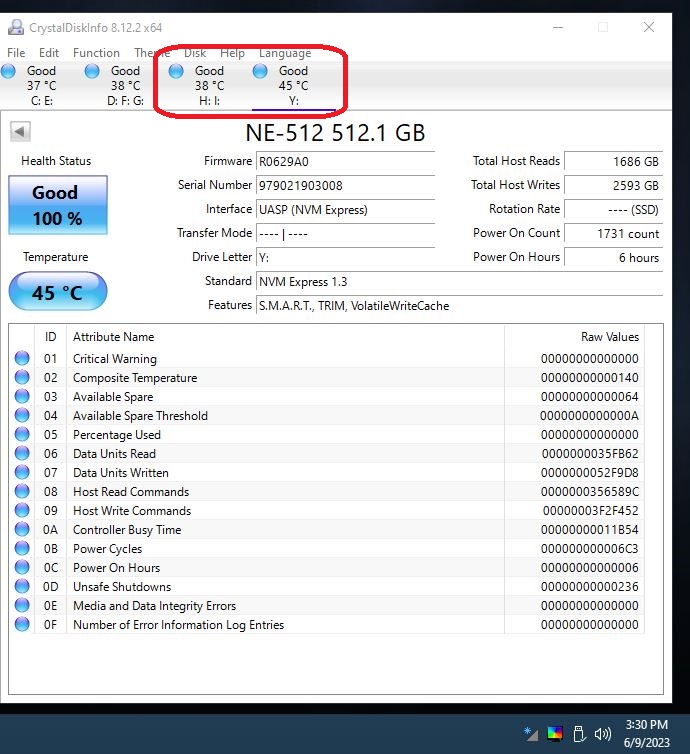Click the 45 °C temperature button

pos(58,291)
